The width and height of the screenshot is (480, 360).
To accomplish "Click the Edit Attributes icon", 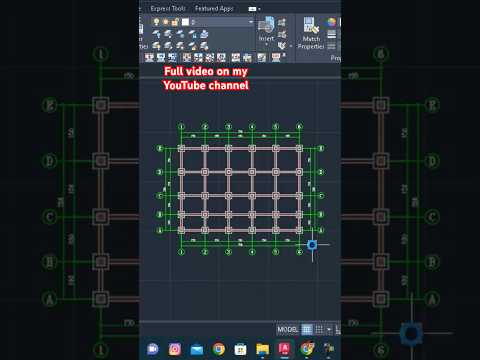I will coord(282,45).
